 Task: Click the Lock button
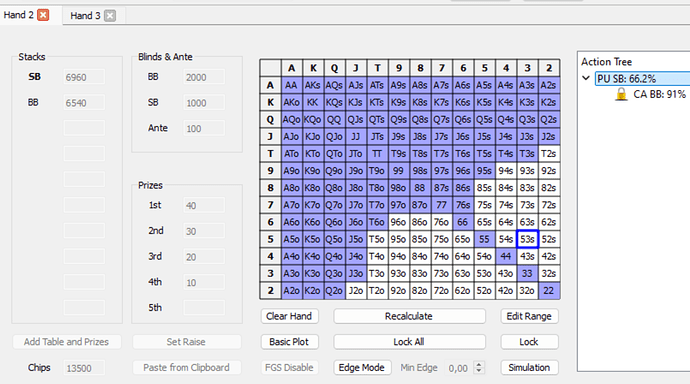[x=529, y=342]
